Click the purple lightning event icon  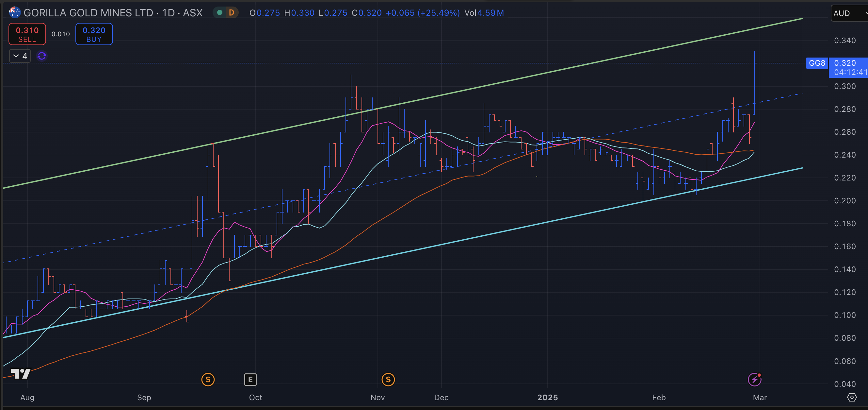[754, 380]
